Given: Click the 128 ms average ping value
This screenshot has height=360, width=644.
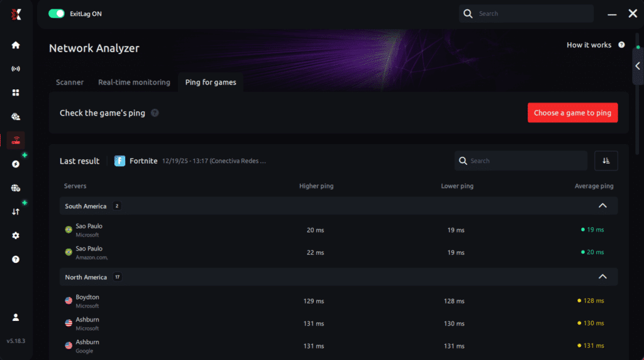Looking at the screenshot, I should point(594,301).
